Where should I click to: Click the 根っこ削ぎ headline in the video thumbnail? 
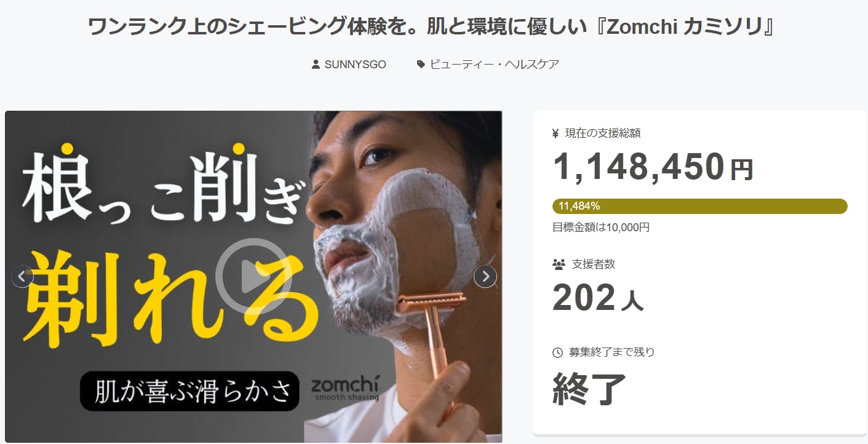[162, 188]
